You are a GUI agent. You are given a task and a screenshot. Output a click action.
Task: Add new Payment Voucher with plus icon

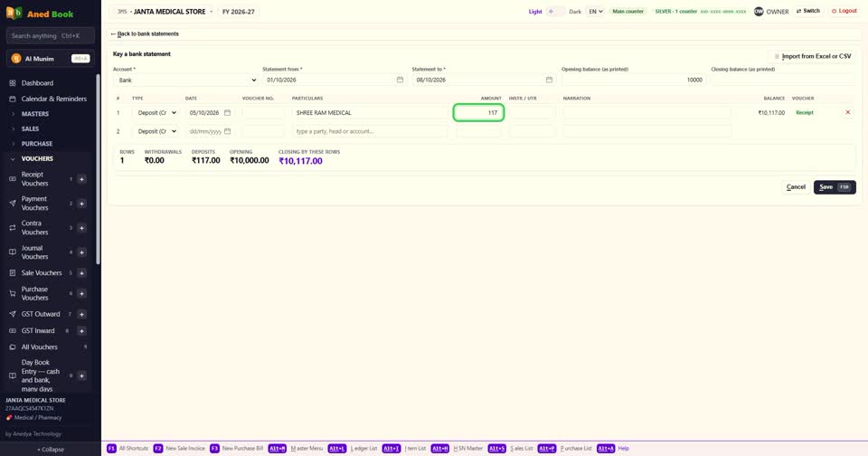coord(81,204)
